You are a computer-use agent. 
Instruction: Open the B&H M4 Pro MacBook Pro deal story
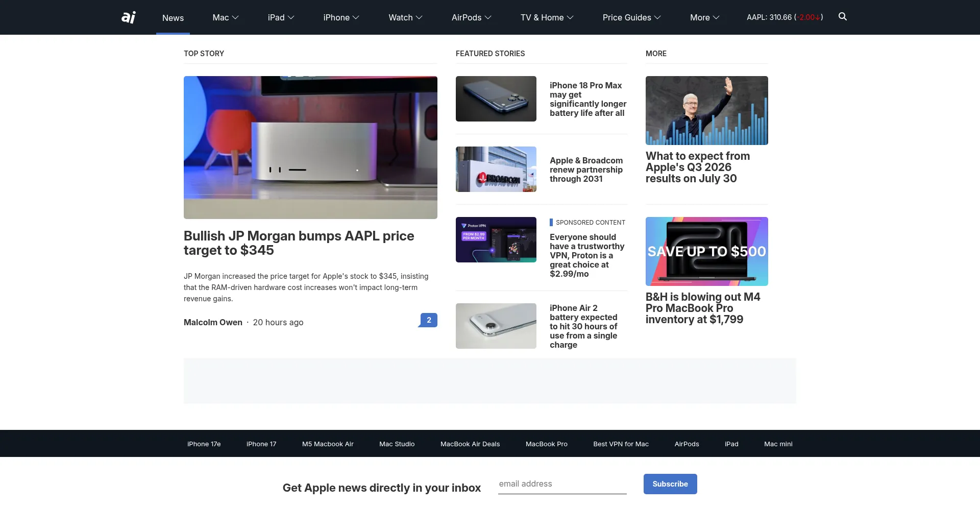pos(703,308)
